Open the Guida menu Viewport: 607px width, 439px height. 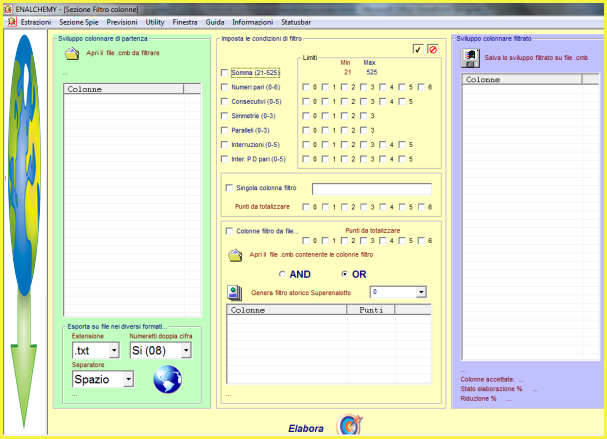pos(215,22)
